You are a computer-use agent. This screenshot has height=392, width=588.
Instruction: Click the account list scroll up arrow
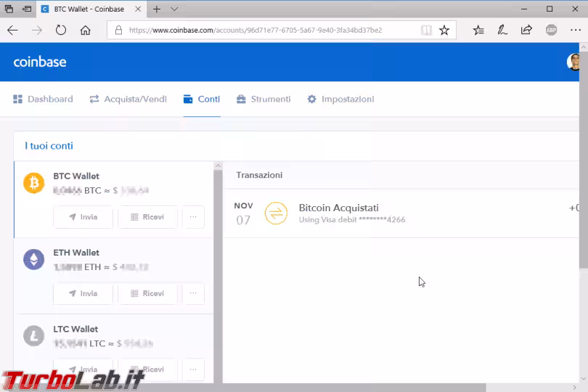tap(218, 166)
